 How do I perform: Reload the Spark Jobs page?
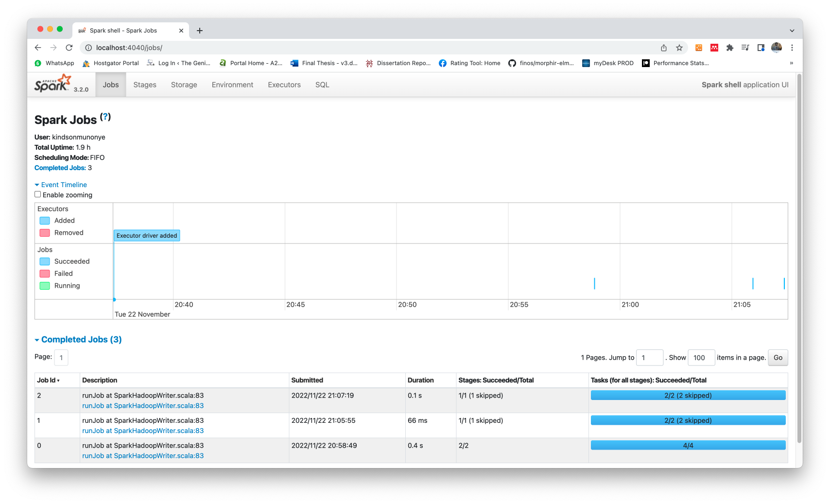click(x=69, y=48)
